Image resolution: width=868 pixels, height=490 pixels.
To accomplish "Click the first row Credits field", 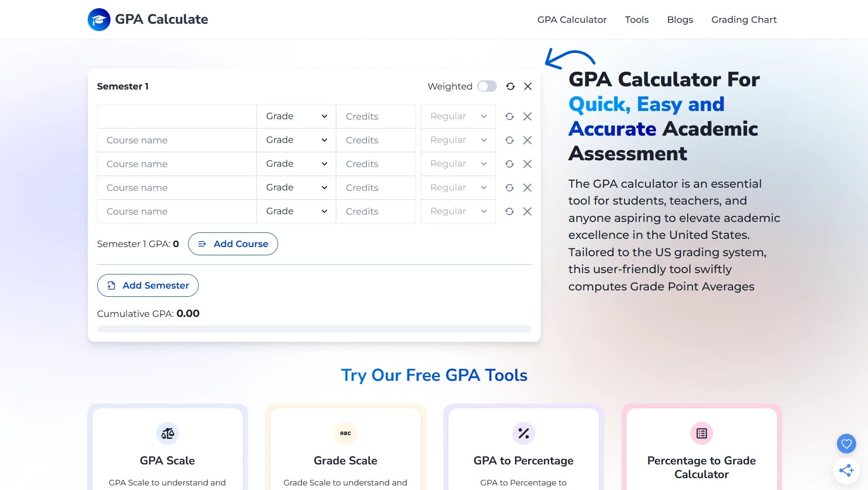I will pos(376,116).
